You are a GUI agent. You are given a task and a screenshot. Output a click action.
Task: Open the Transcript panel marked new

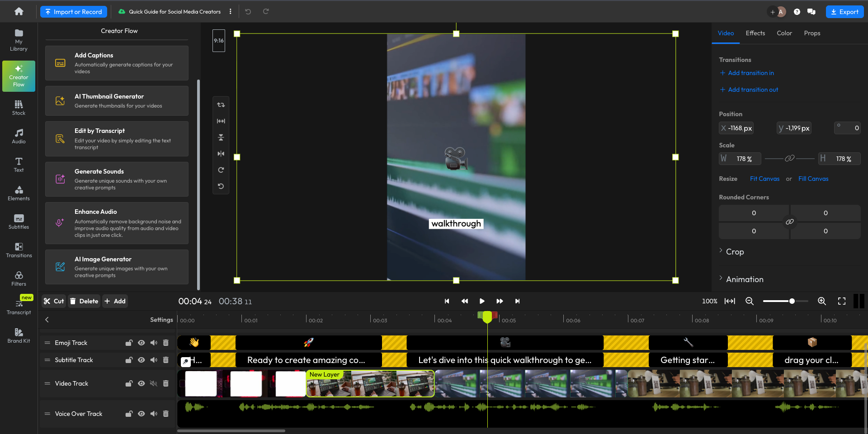tap(19, 306)
